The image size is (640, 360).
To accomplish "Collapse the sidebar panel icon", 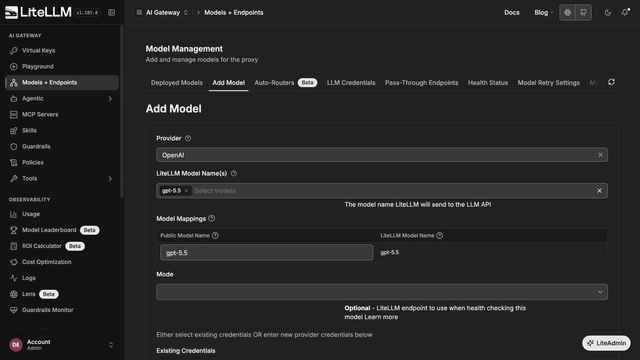I will click(x=111, y=13).
